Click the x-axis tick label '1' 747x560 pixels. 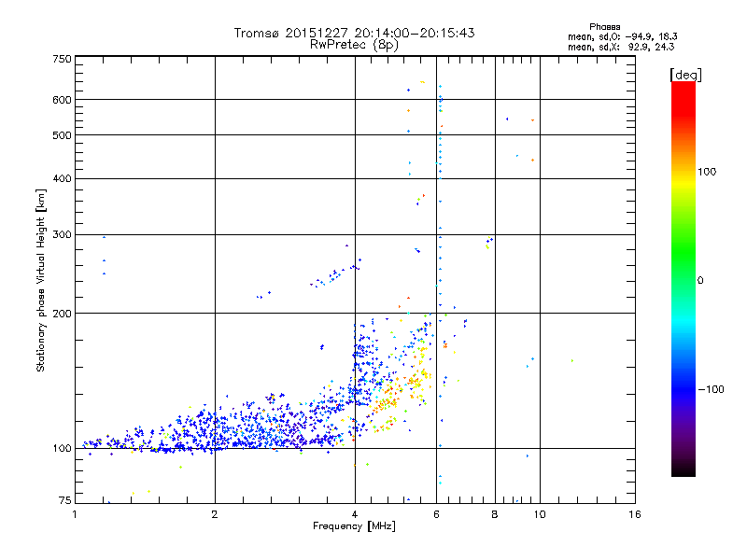click(x=75, y=514)
